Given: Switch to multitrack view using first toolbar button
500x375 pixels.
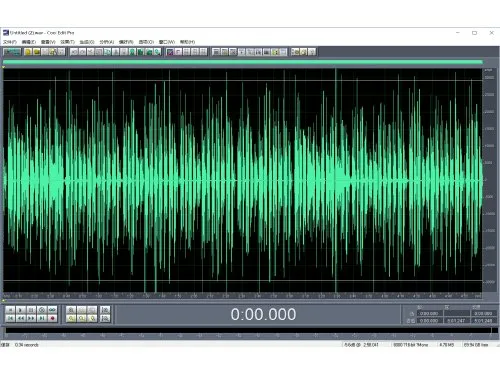Looking at the screenshot, I should click(x=12, y=52).
